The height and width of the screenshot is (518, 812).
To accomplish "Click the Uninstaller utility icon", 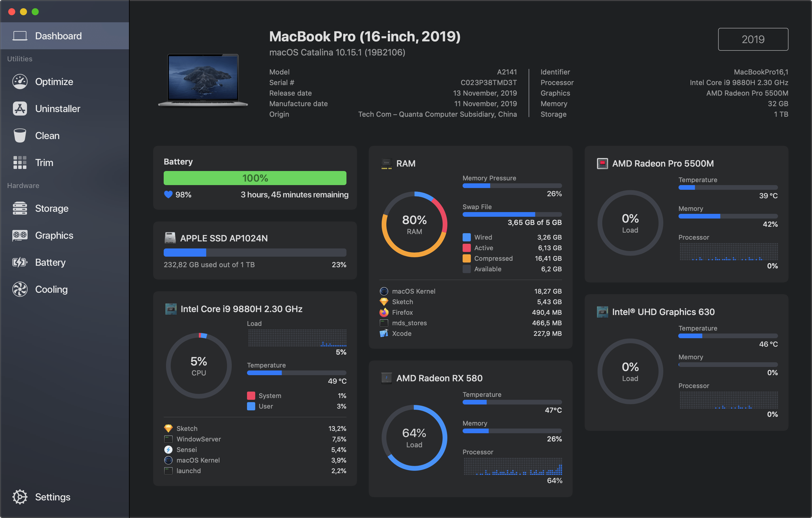I will click(x=20, y=108).
